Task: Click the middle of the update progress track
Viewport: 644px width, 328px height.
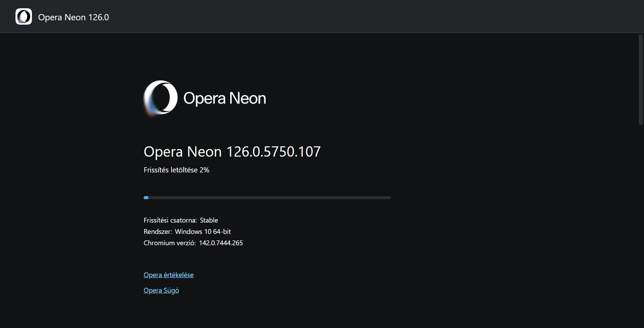Action: tap(267, 197)
